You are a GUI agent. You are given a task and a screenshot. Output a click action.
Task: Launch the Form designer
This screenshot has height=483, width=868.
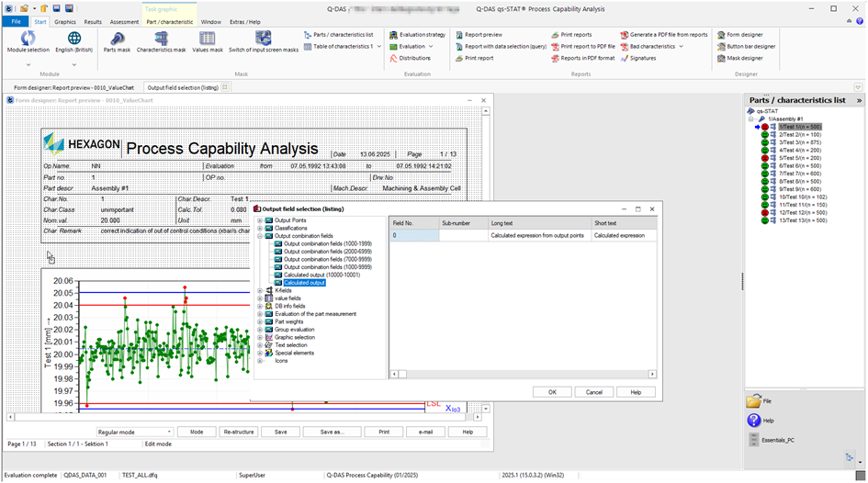pos(740,34)
